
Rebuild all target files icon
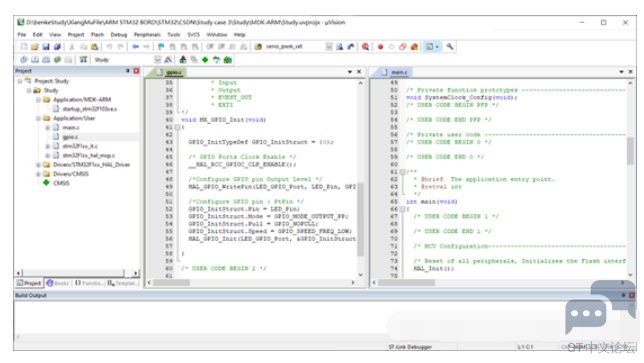pos(46,60)
